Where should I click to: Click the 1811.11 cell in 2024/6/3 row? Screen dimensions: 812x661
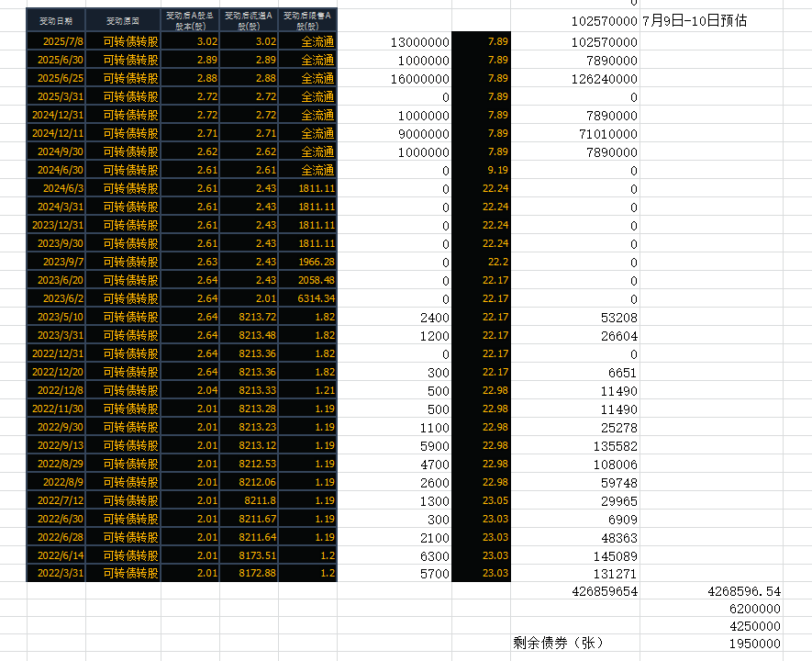coord(307,188)
